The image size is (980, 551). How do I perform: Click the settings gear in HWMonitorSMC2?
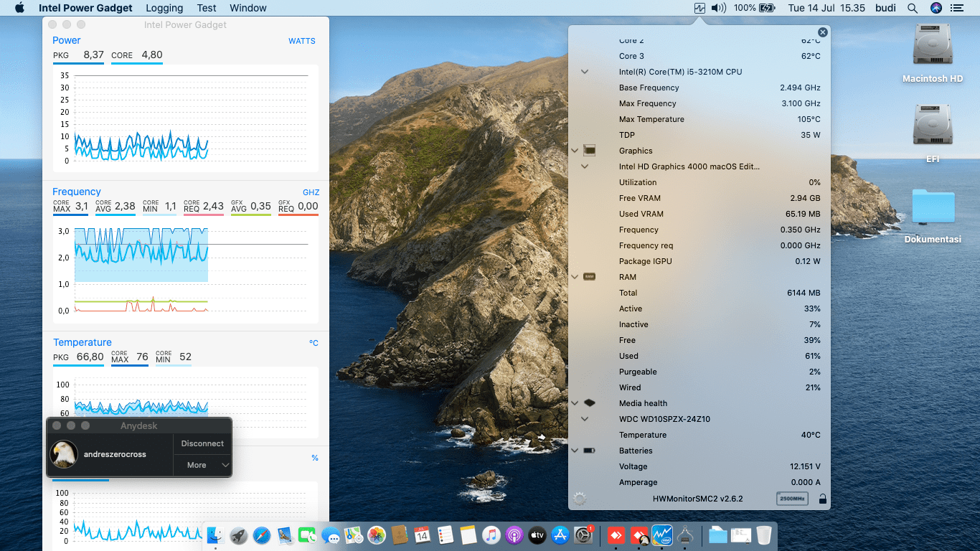tap(580, 499)
